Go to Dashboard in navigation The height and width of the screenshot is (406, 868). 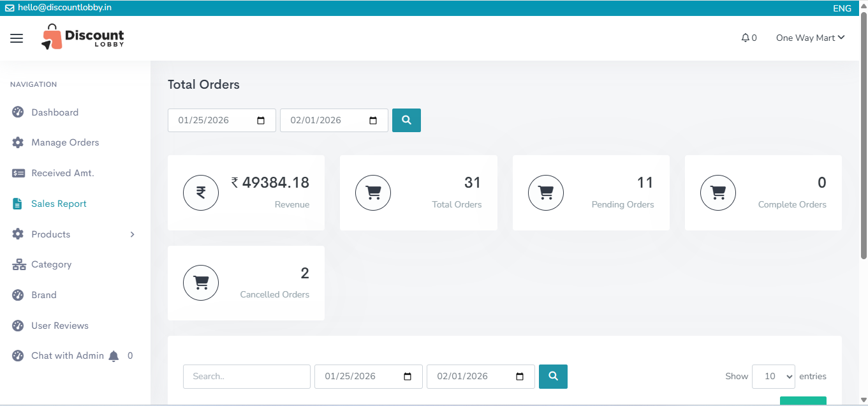click(55, 112)
